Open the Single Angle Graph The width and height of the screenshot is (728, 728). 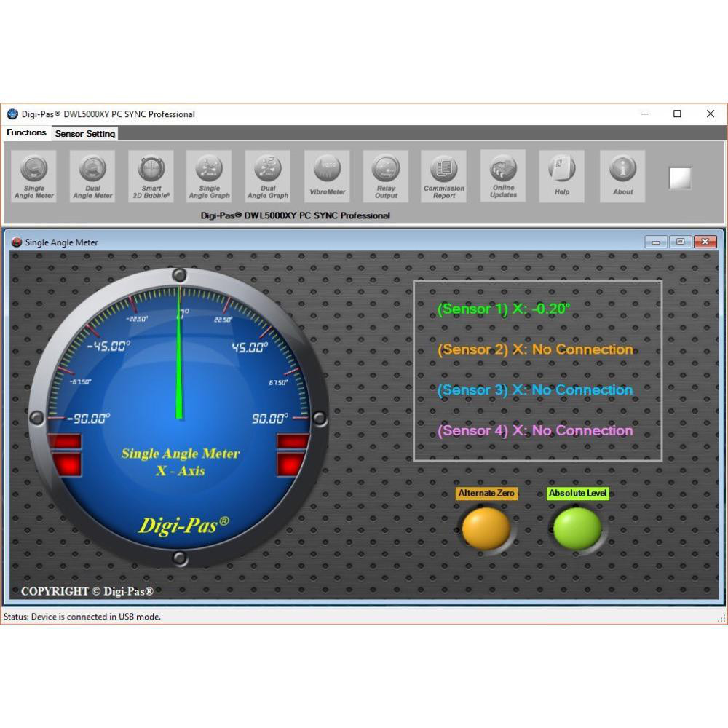209,175
